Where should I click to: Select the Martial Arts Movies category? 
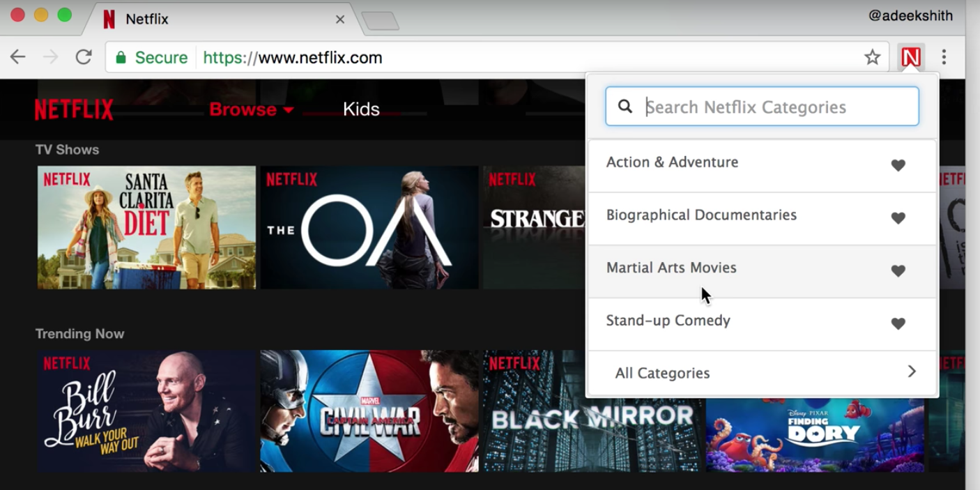763,272
